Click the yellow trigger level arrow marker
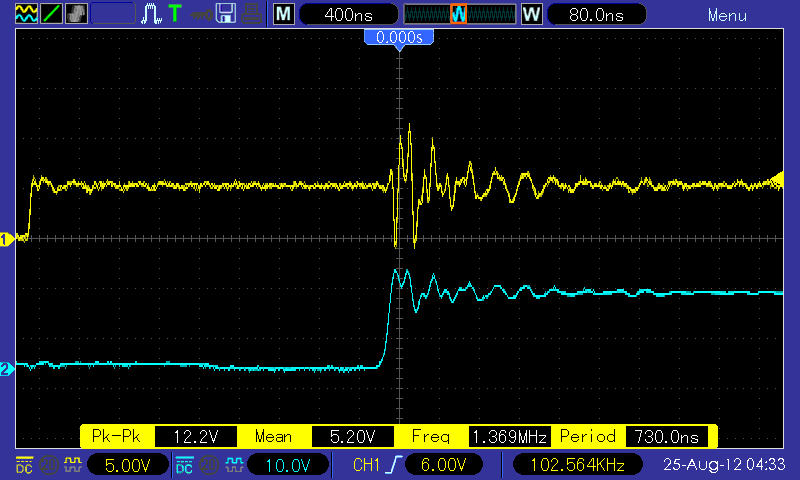The height and width of the screenshot is (480, 800). point(777,180)
